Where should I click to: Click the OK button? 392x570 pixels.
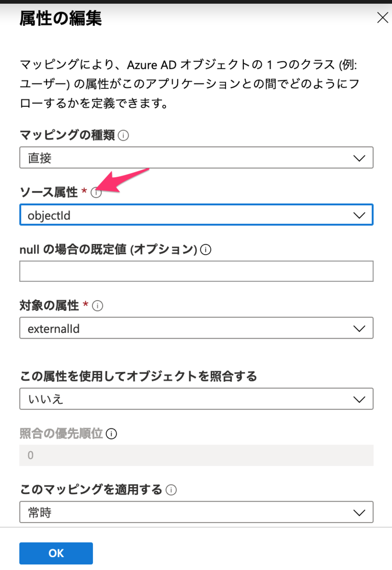click(56, 553)
